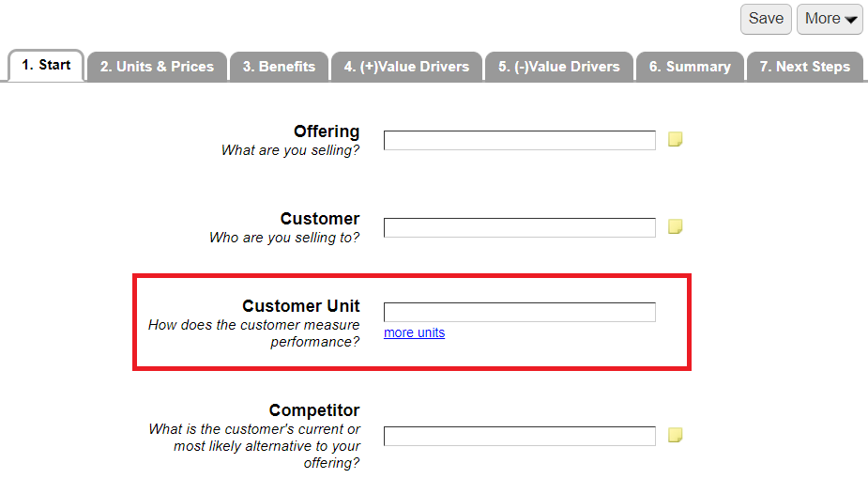Select the 'Competitor' heading
The height and width of the screenshot is (494, 868).
pyautogui.click(x=314, y=410)
